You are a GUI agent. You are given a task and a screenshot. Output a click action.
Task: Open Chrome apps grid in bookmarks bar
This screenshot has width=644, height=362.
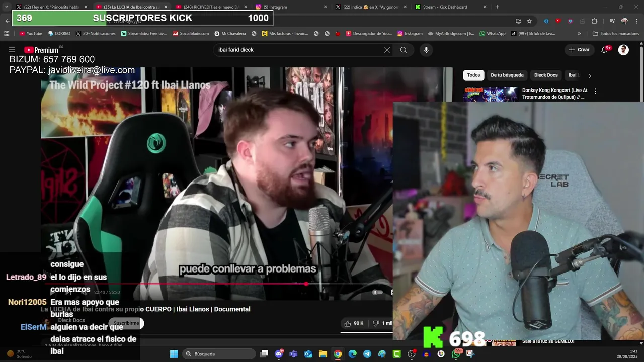(7, 34)
